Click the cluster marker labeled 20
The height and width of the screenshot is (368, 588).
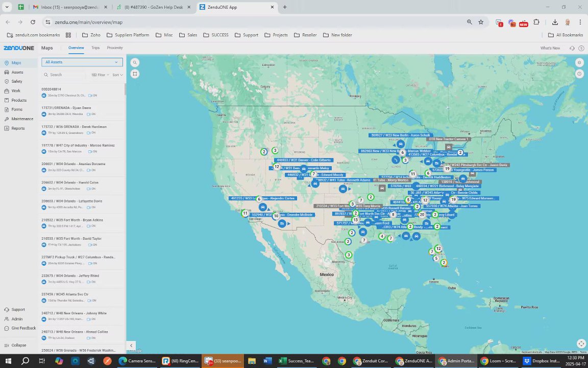click(422, 215)
